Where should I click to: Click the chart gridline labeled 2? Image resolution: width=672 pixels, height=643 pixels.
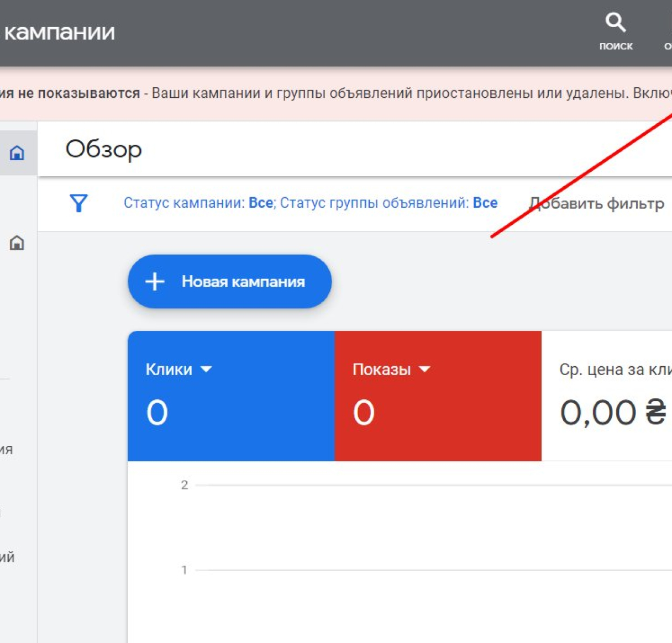[431, 485]
